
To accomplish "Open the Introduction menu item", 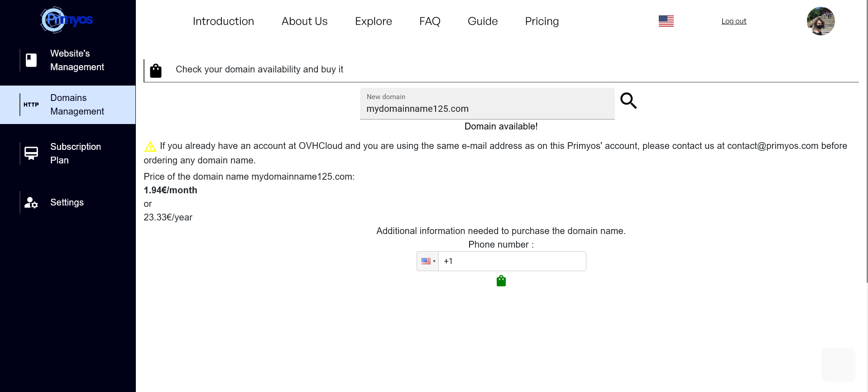I will [223, 21].
